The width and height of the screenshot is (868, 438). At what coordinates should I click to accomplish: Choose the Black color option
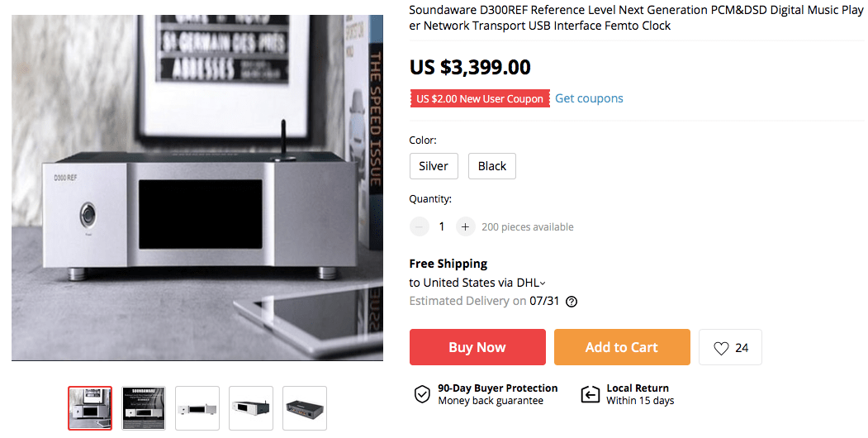[x=492, y=166]
